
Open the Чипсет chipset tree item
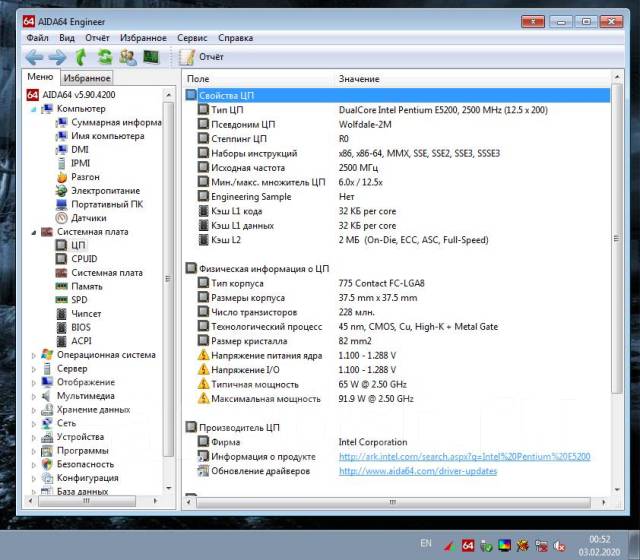[86, 313]
